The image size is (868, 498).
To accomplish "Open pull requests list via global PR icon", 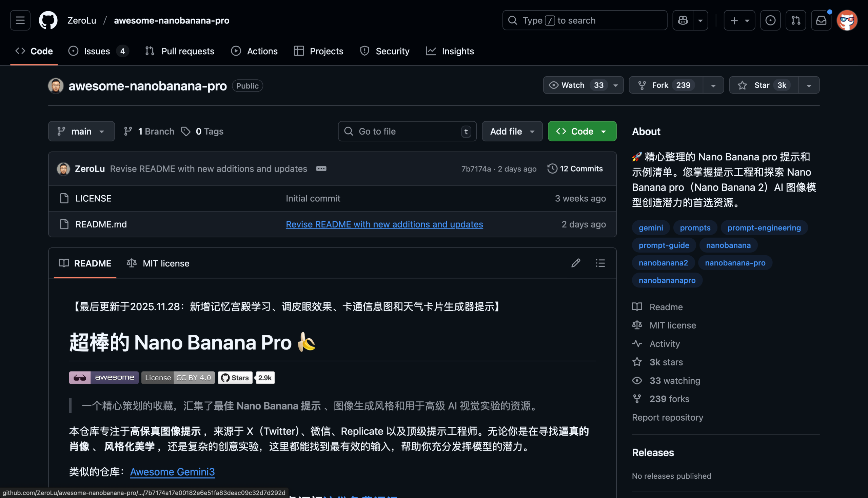I will click(796, 20).
